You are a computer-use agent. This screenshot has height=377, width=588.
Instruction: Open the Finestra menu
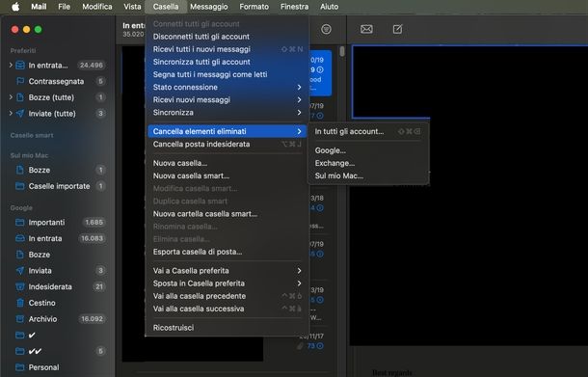tap(294, 7)
